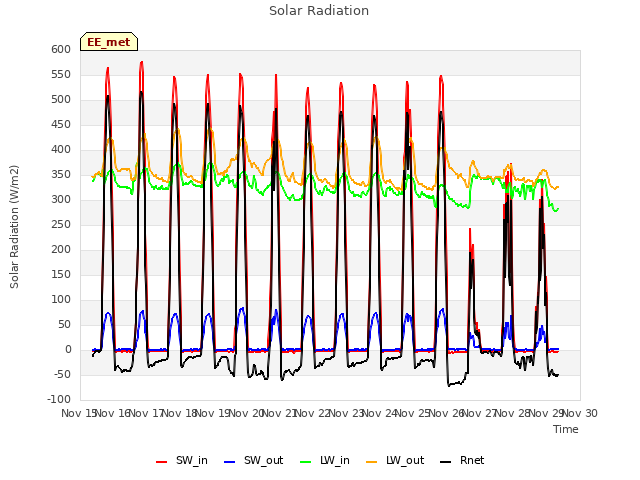640x480 pixels.
Task: Click the 450 y-axis tick label
Action: point(61,124)
